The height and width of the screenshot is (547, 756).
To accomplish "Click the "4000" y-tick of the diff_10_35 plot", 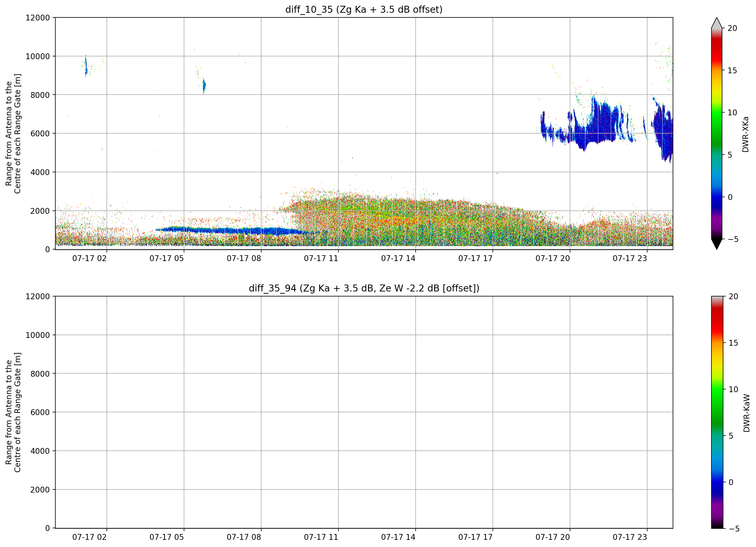I will (x=40, y=172).
